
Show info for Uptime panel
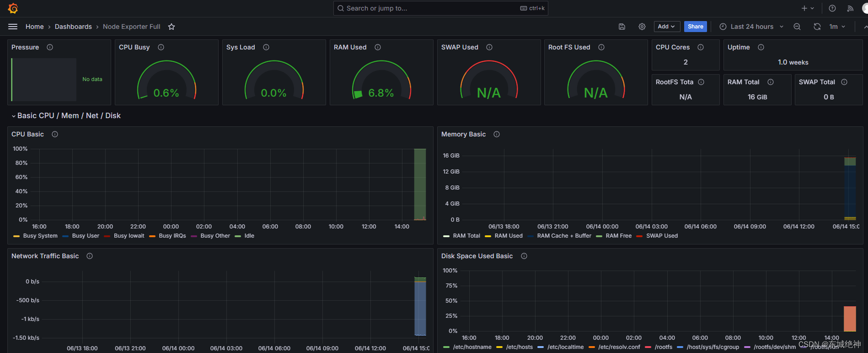[x=761, y=47]
